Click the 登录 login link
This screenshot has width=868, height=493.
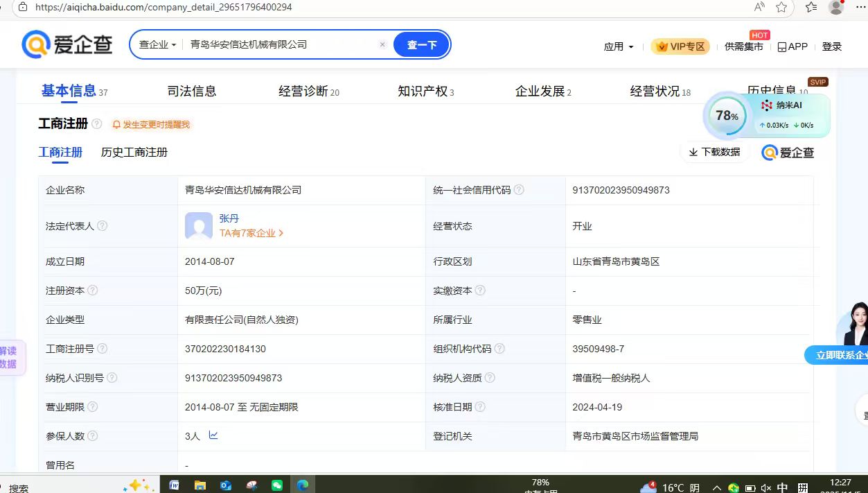pos(831,46)
